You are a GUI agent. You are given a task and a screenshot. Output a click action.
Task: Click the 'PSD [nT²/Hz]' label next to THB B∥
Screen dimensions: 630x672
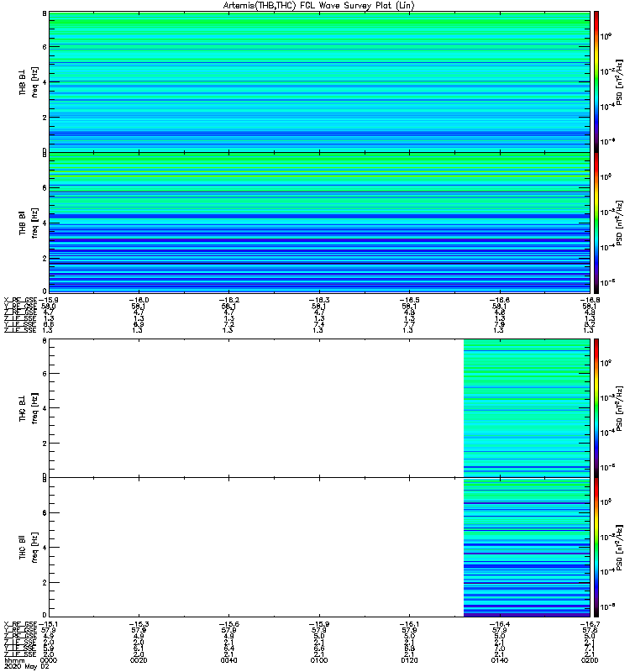click(x=620, y=223)
